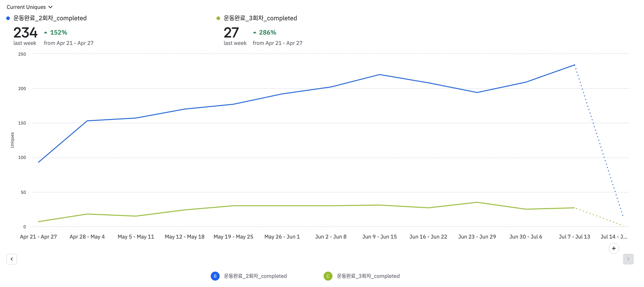Screen dimensions: 644x287
Task: Toggle 운동완료_3회차_completed series in bottom legend
Action: 368,276
